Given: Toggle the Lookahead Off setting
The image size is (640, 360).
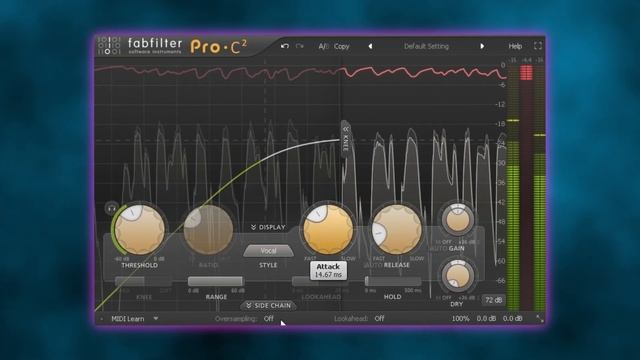Looking at the screenshot, I should pyautogui.click(x=379, y=318).
